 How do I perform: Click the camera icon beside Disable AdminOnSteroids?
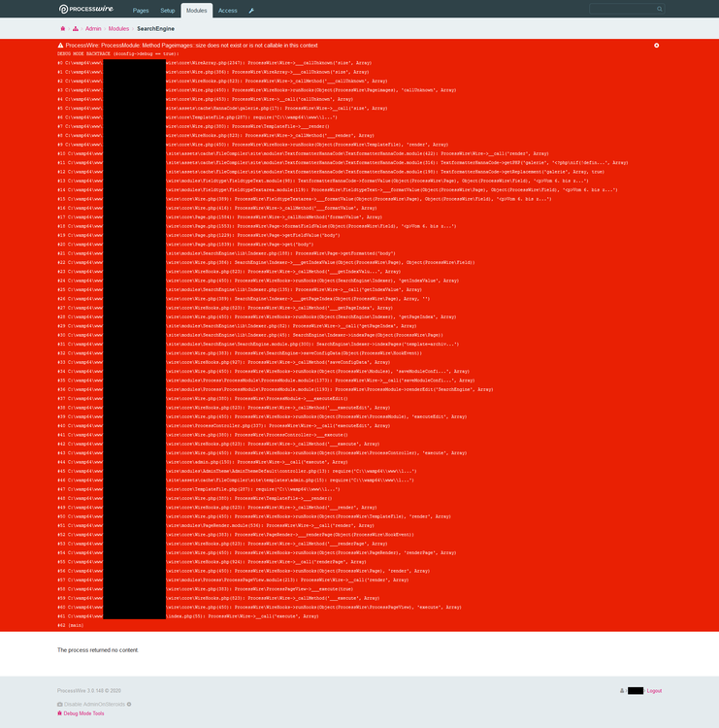point(60,705)
